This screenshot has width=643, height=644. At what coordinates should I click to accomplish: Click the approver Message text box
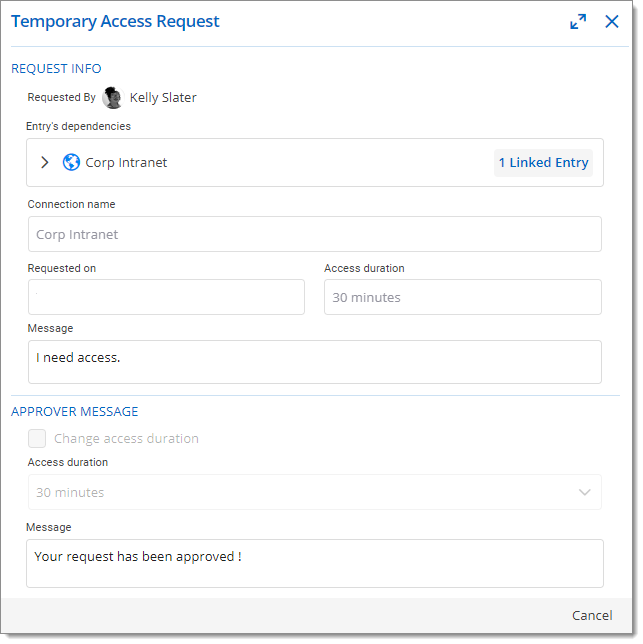click(315, 563)
